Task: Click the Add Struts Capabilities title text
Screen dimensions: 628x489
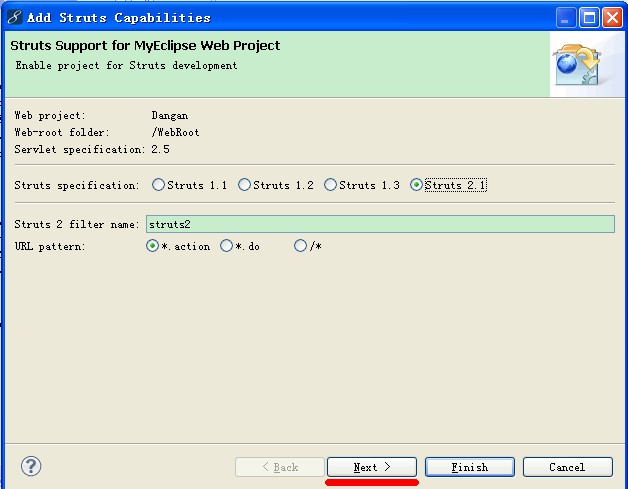Action: [x=119, y=18]
